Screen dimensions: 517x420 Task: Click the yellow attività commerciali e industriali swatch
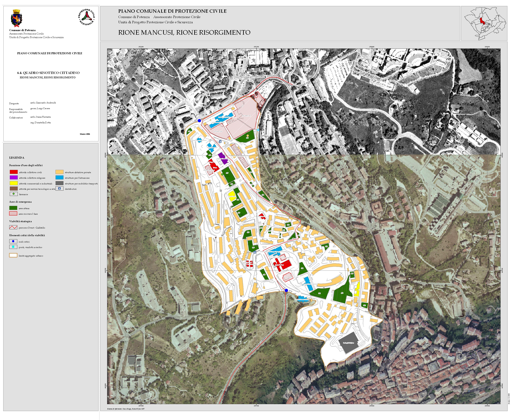(x=14, y=183)
